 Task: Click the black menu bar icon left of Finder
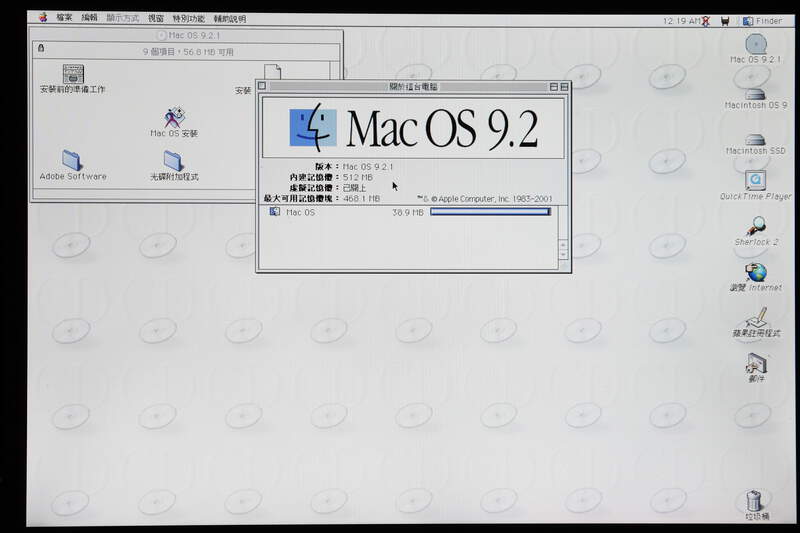coord(725,21)
